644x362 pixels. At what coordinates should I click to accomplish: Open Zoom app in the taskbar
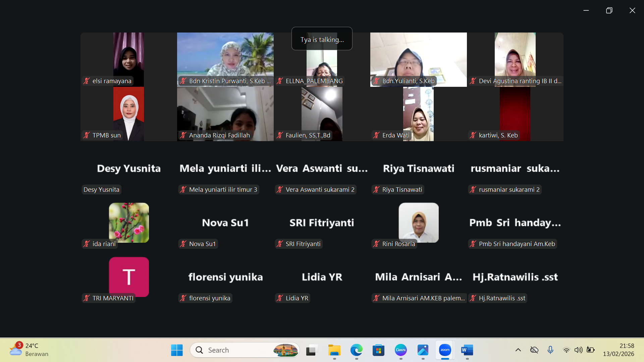click(445, 350)
